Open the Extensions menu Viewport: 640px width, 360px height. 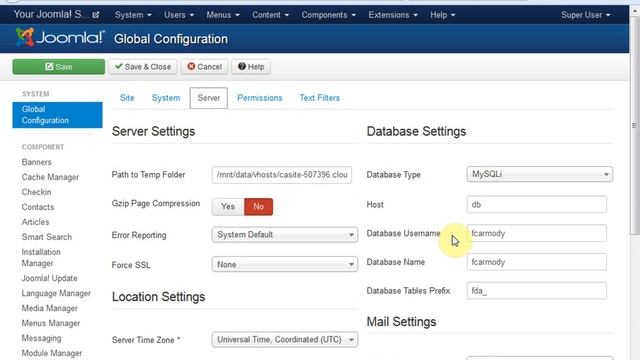point(393,15)
